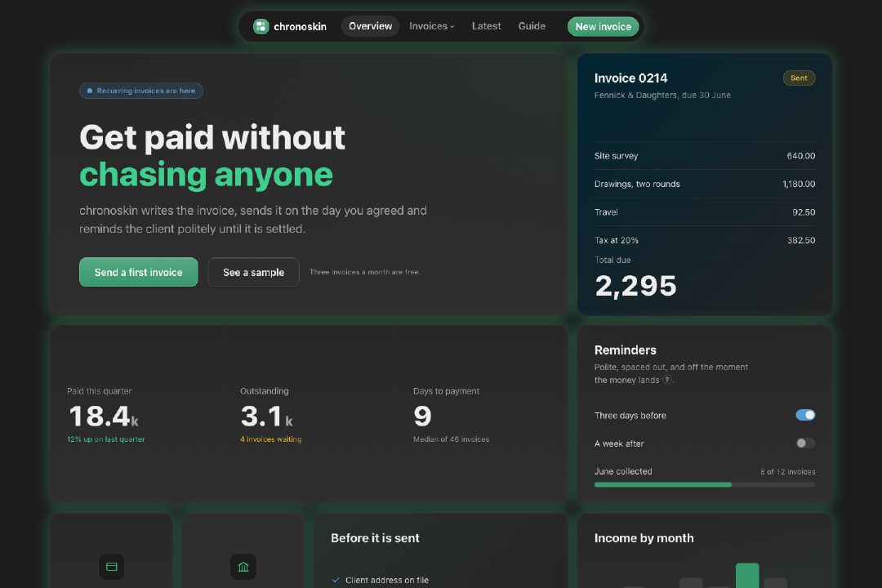This screenshot has width=882, height=588.
Task: Select the Travel line item
Action: 705,212
